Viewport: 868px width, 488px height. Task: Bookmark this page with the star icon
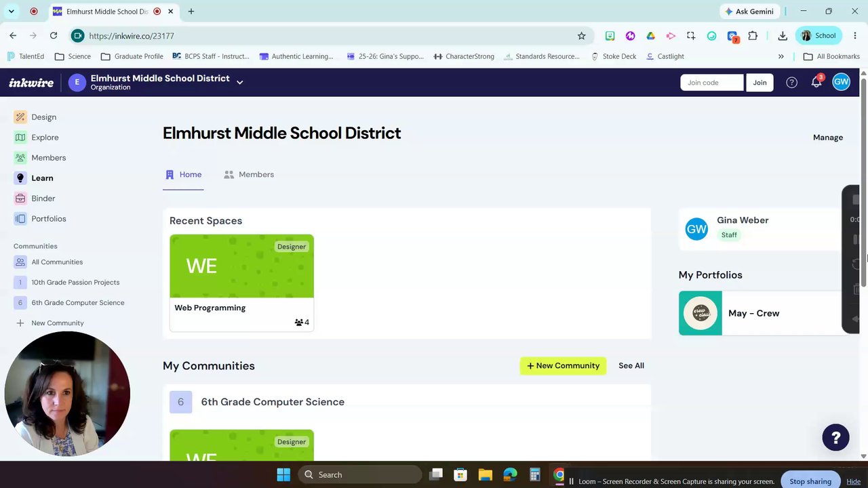581,36
